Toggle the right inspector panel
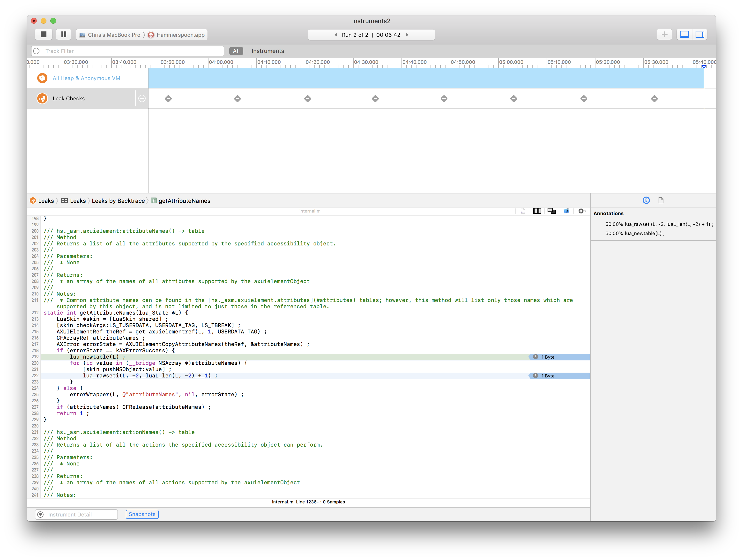The width and height of the screenshot is (743, 560). coord(700,34)
